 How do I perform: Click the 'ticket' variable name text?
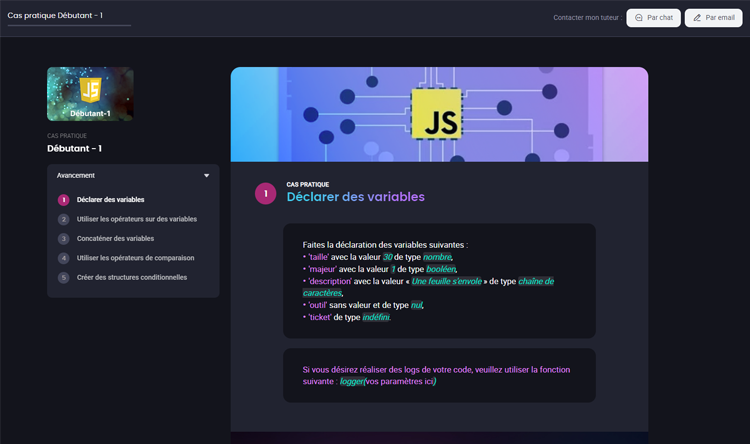[x=320, y=317]
